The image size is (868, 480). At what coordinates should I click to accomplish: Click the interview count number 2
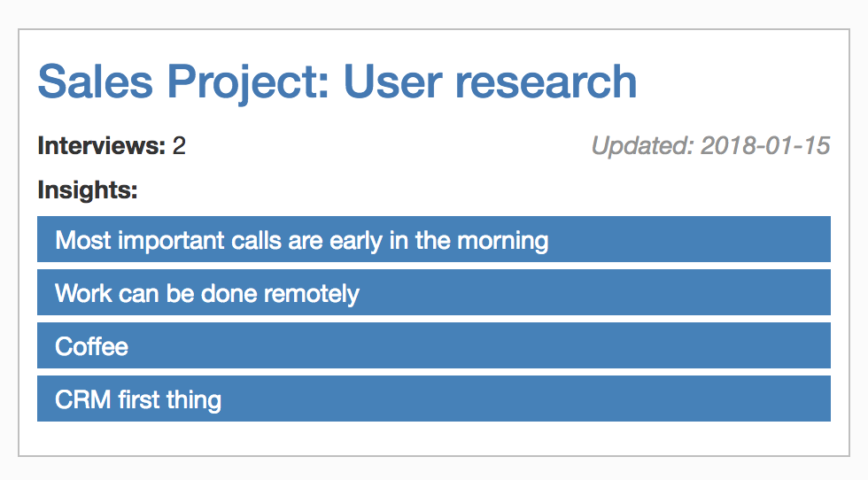(x=179, y=146)
